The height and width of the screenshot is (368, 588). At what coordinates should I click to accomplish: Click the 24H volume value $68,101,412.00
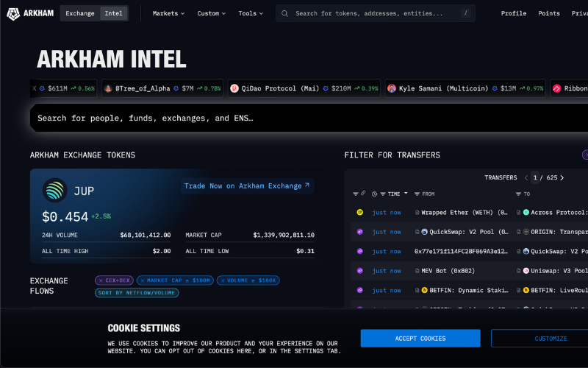146,235
